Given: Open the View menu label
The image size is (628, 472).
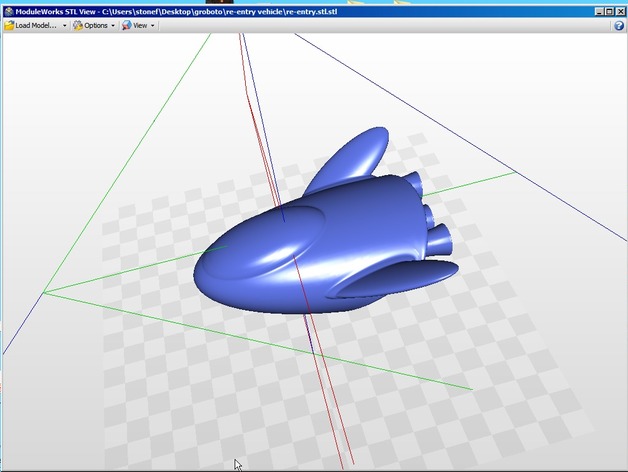Looking at the screenshot, I should pos(140,25).
